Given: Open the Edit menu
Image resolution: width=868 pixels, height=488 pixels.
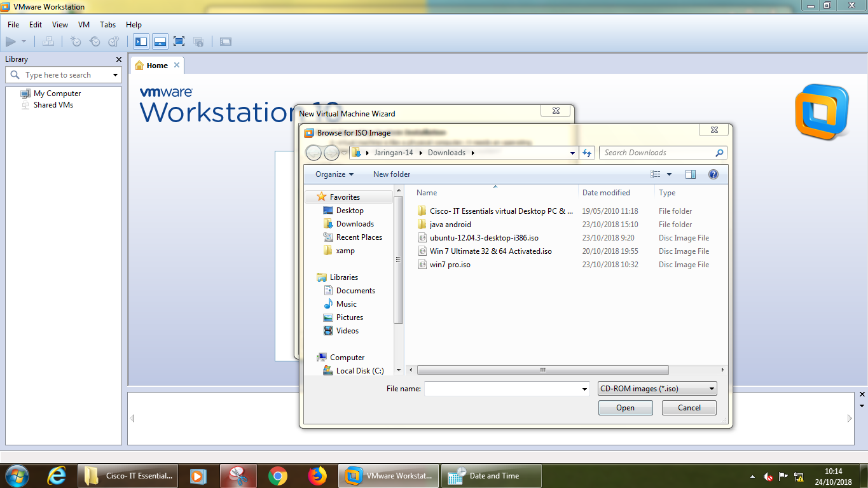Looking at the screenshot, I should 36,25.
